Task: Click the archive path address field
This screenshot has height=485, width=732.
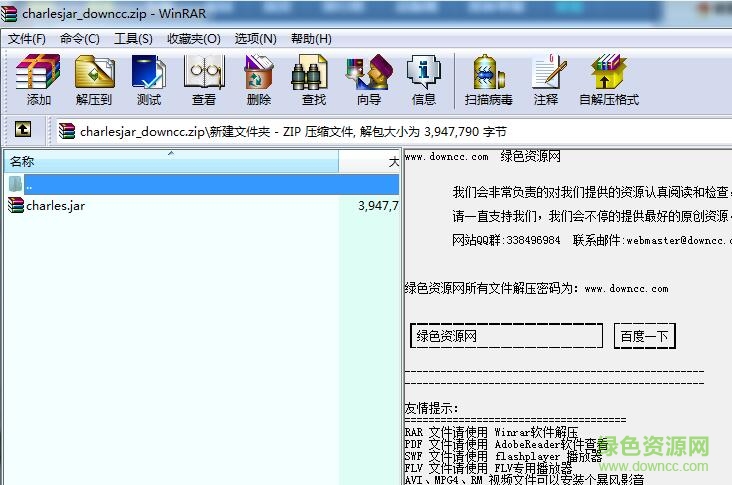Action: click(392, 132)
